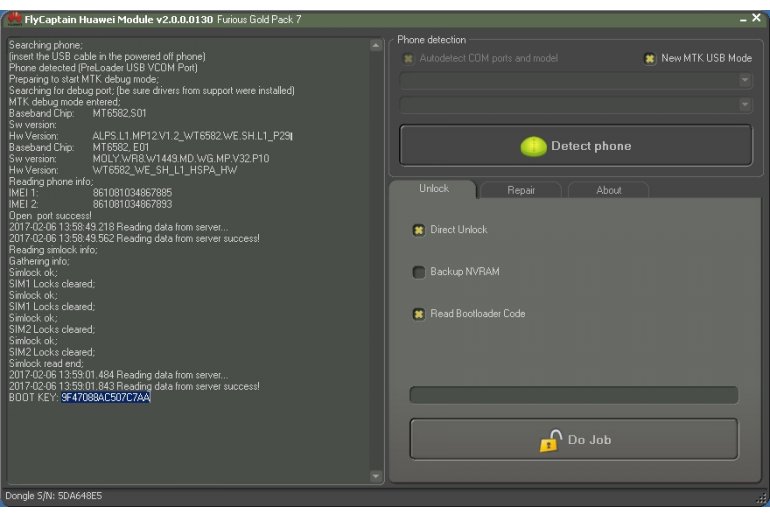The width and height of the screenshot is (770, 518).
Task: Click the IMEI 1 value 861081034867885
Action: click(132, 192)
